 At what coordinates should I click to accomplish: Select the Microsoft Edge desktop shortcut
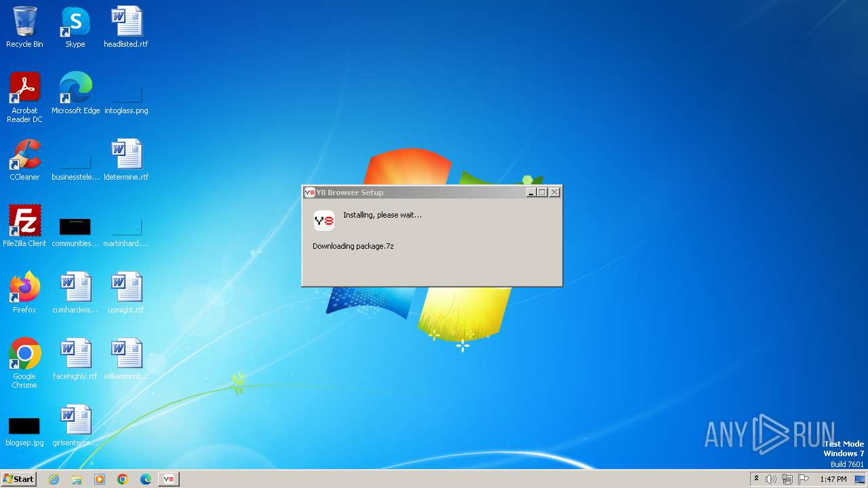[75, 94]
